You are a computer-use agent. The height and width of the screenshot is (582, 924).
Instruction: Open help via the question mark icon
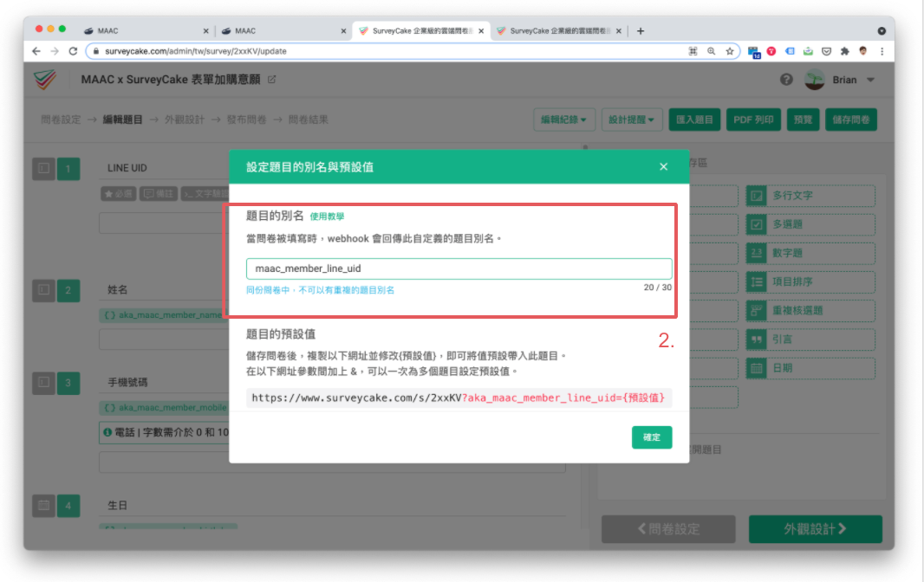[x=786, y=79]
